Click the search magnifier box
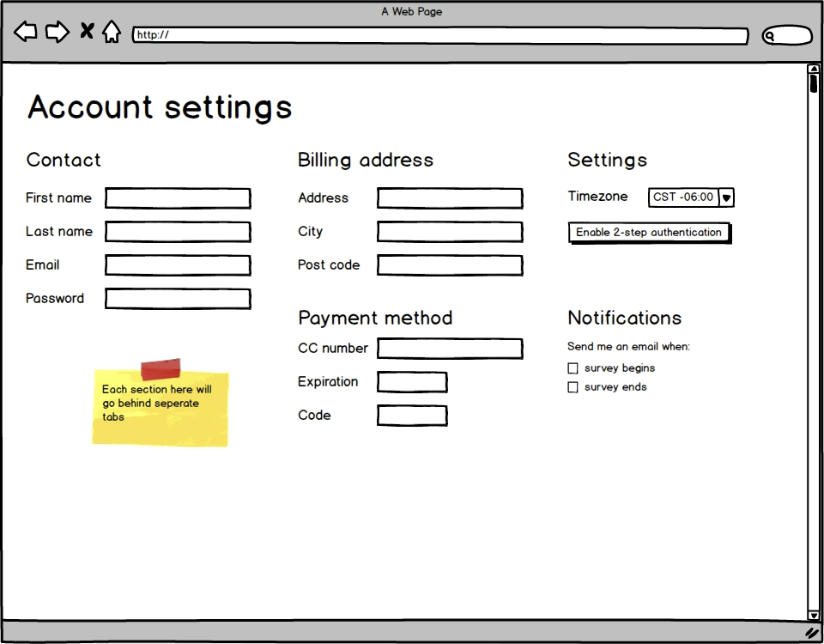824x644 pixels. pyautogui.click(x=787, y=35)
